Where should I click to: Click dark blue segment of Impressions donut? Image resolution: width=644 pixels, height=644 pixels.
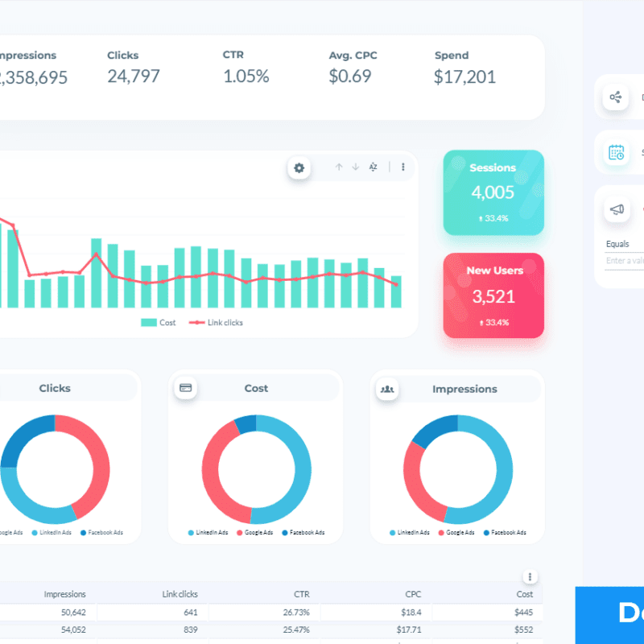[436, 431]
